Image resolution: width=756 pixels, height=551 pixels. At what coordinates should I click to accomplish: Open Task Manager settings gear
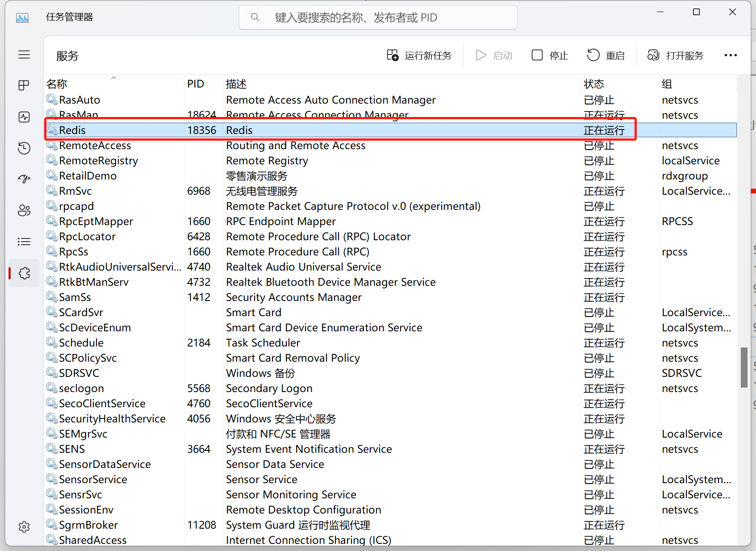[24, 527]
